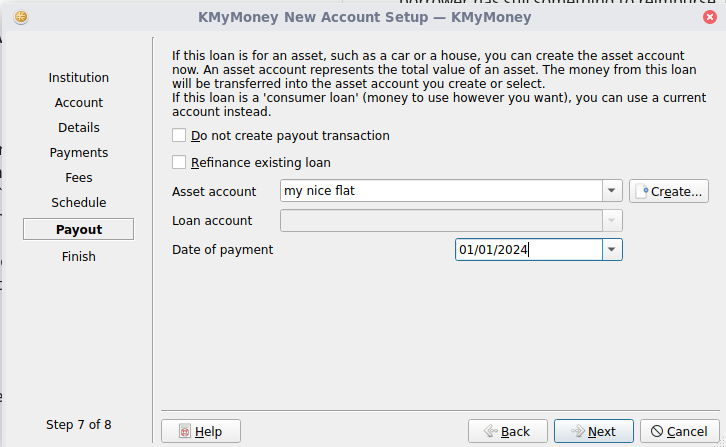Select the Payments step in sidebar
726x447 pixels.
(x=79, y=153)
